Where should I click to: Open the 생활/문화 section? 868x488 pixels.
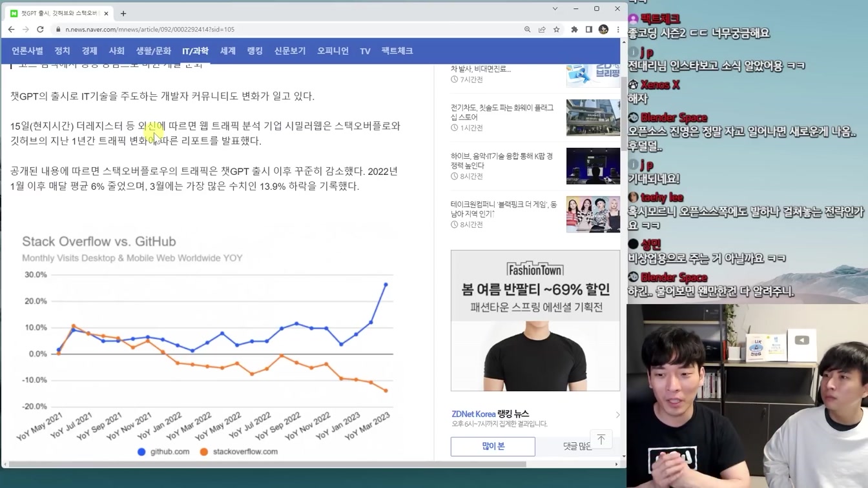pos(153,51)
